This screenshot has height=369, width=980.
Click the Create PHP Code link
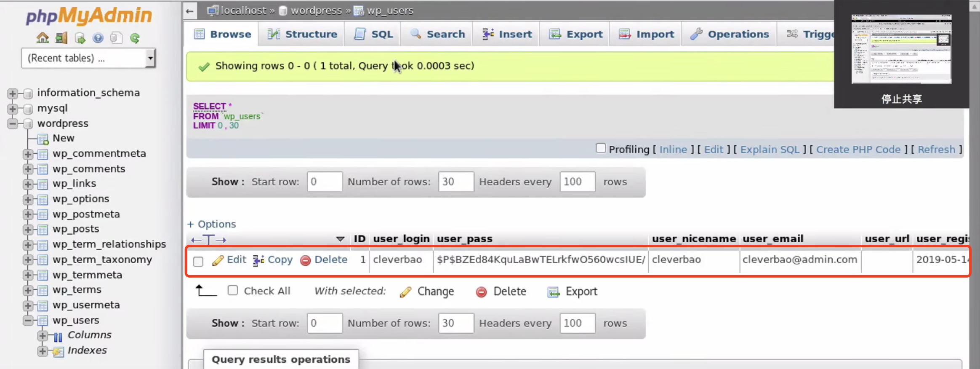click(x=858, y=150)
